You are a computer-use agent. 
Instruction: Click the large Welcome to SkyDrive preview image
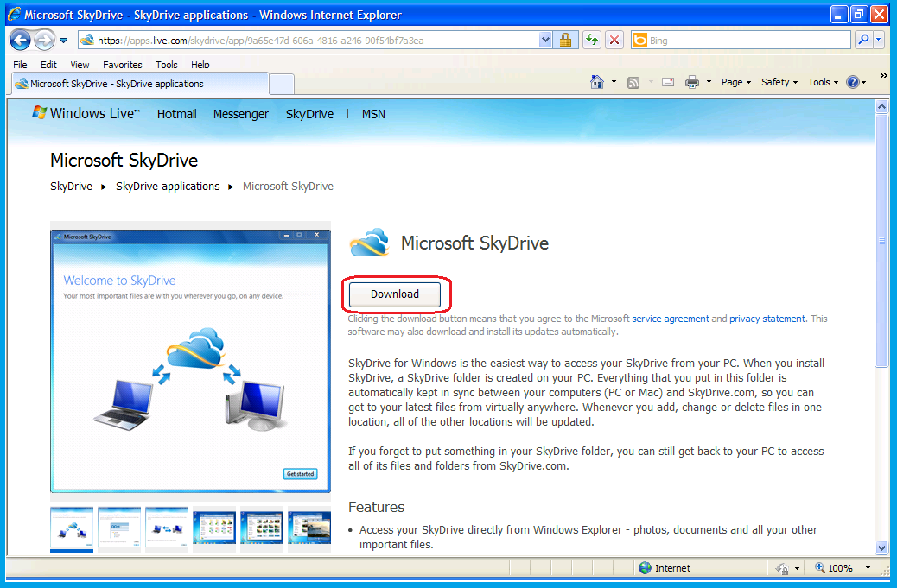tap(190, 361)
